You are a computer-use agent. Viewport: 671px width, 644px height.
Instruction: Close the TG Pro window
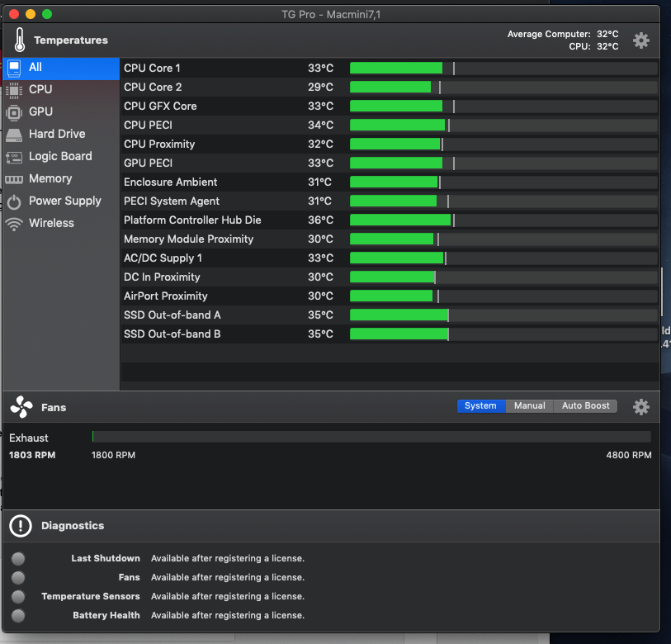tap(14, 14)
